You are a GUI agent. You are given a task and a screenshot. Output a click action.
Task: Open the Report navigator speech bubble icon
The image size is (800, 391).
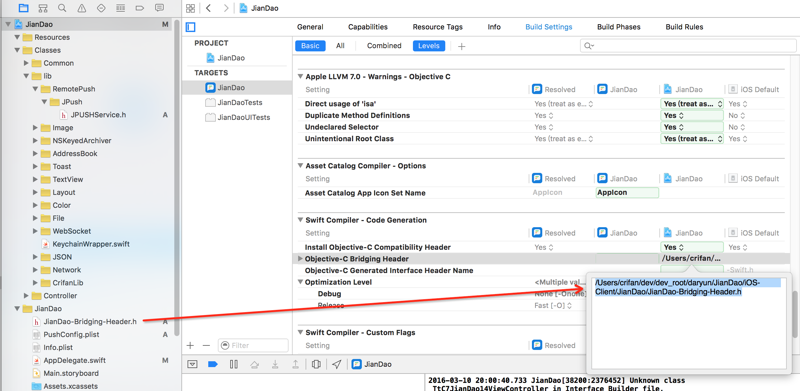click(159, 8)
